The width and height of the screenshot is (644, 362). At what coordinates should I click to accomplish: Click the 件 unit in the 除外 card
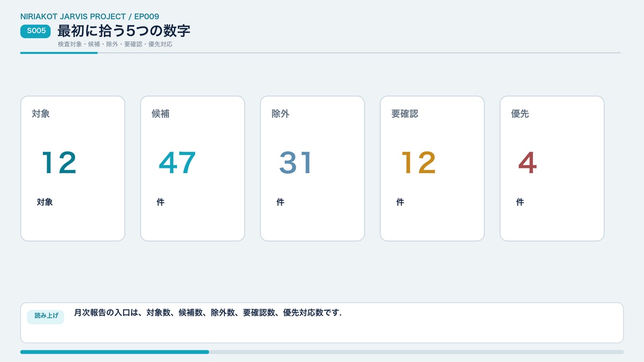coord(280,202)
